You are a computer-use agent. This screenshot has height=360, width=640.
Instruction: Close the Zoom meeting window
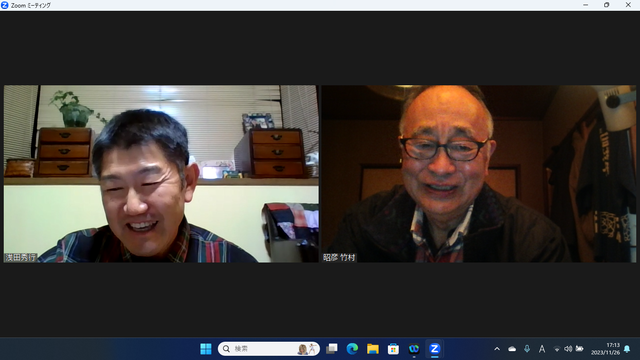[x=628, y=5]
